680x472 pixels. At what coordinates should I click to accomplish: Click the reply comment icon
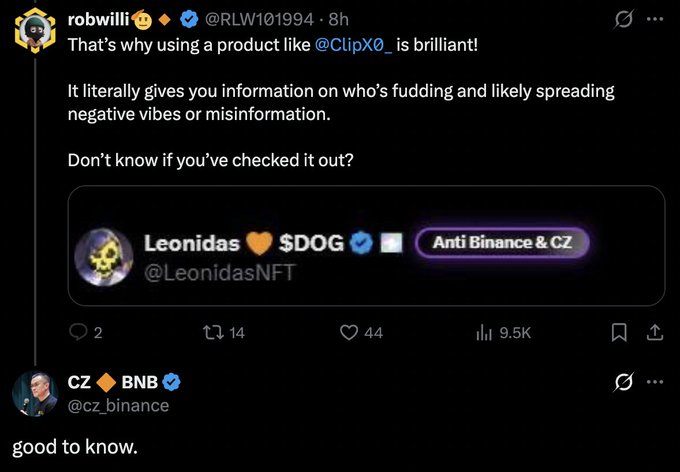pos(77,333)
